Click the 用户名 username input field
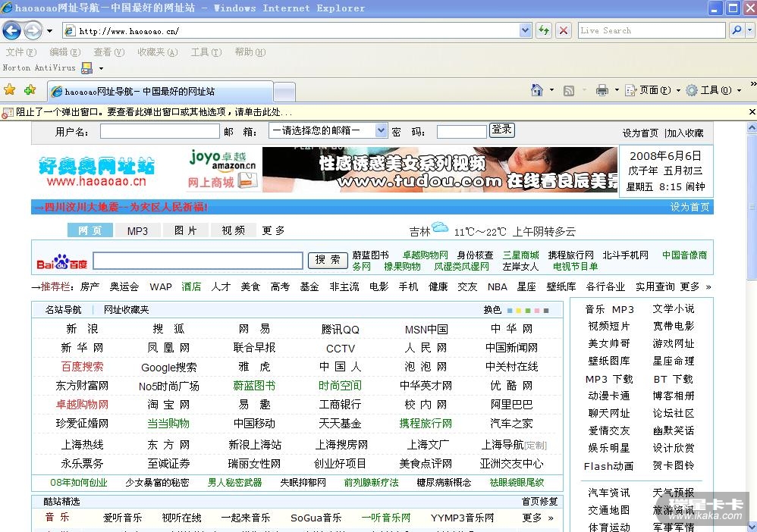757x532 pixels. [x=159, y=132]
